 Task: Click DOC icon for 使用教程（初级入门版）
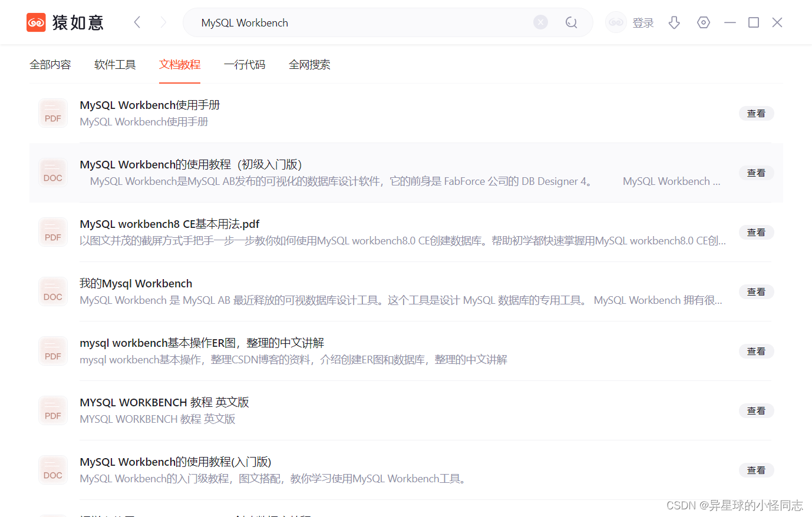point(53,173)
